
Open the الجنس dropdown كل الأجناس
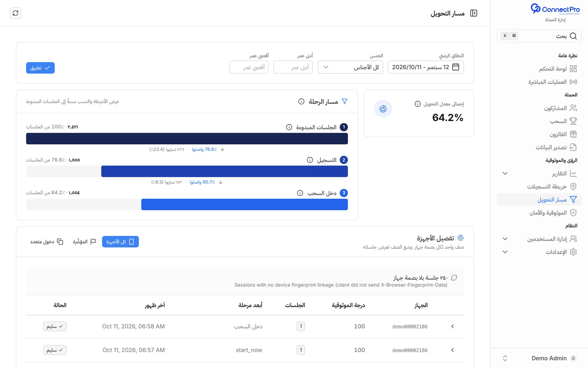tap(350, 67)
